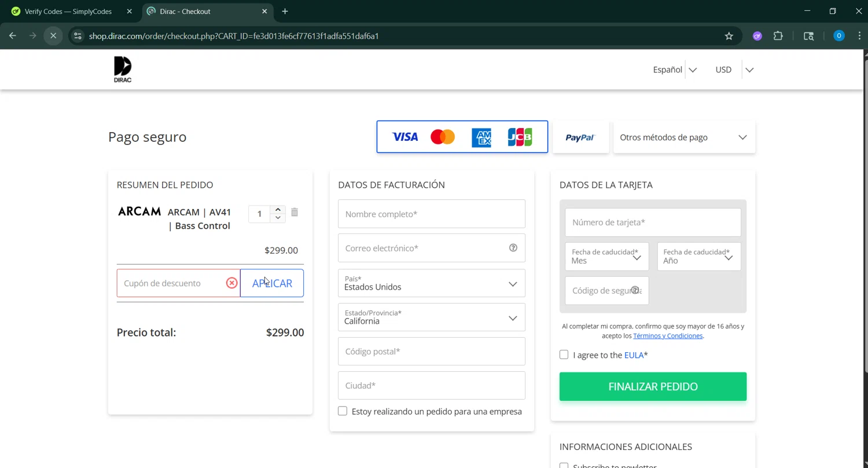This screenshot has height=468, width=868.
Task: Open the USD currency dropdown
Action: point(734,70)
